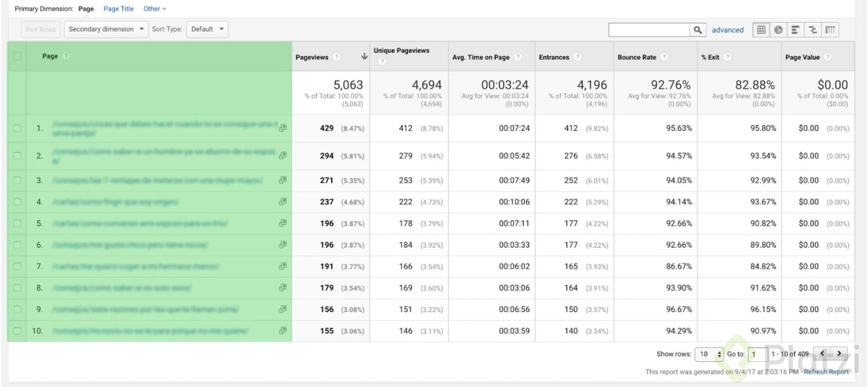Viewport: 868px width, 387px height.
Task: Sort by the Unique Pageviews column header
Action: (x=401, y=50)
